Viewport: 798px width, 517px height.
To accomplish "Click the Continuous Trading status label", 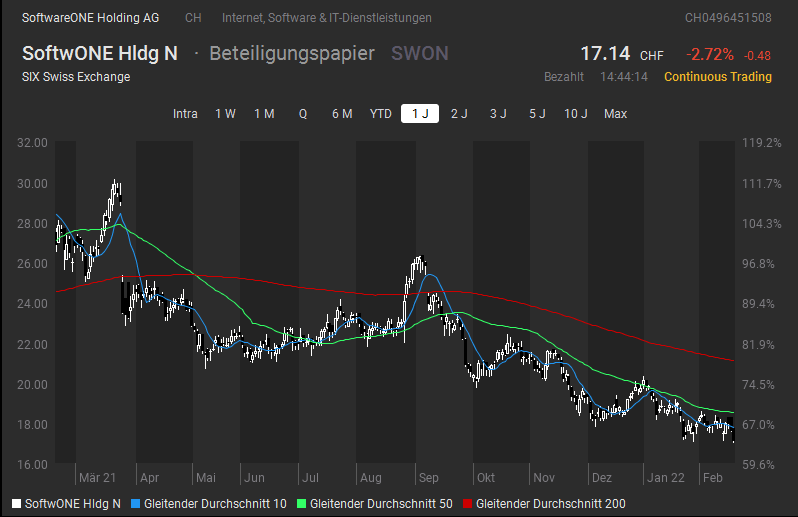I will coord(717,77).
